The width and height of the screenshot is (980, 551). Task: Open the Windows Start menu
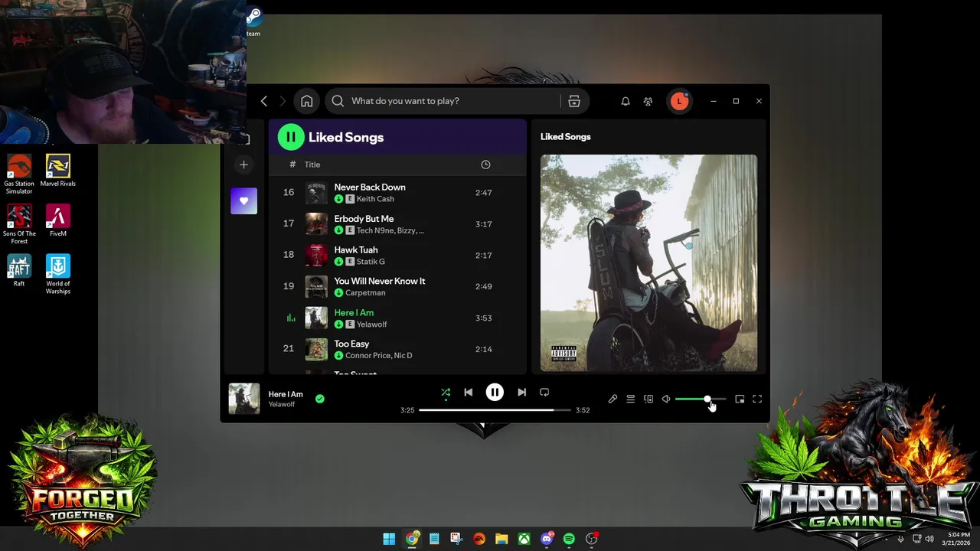pyautogui.click(x=389, y=539)
